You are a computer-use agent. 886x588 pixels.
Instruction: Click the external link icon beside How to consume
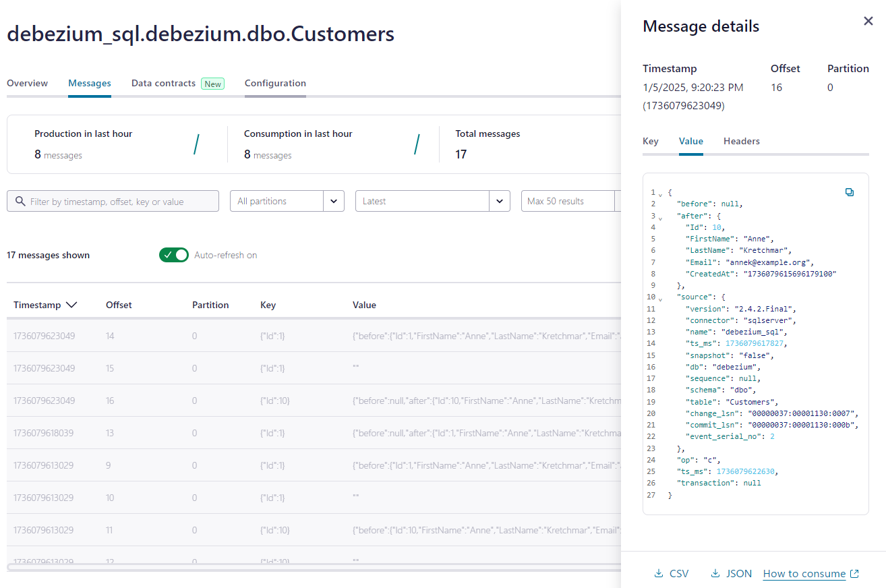(x=854, y=574)
